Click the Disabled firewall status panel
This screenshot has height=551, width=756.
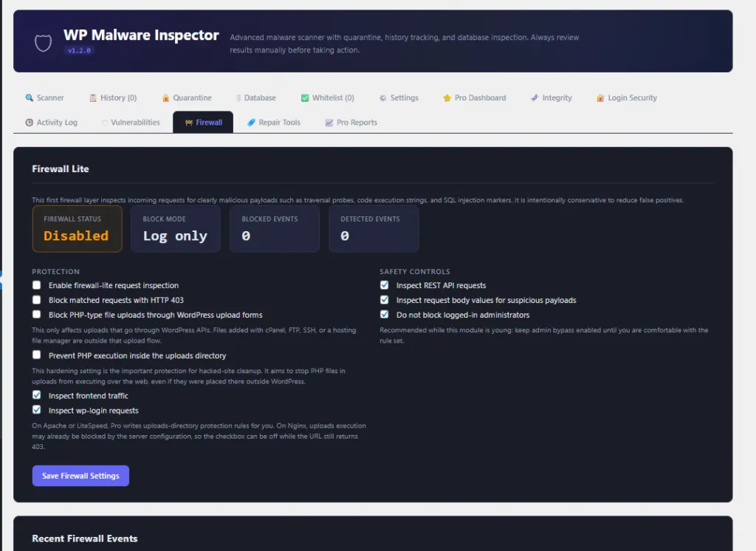pos(77,229)
